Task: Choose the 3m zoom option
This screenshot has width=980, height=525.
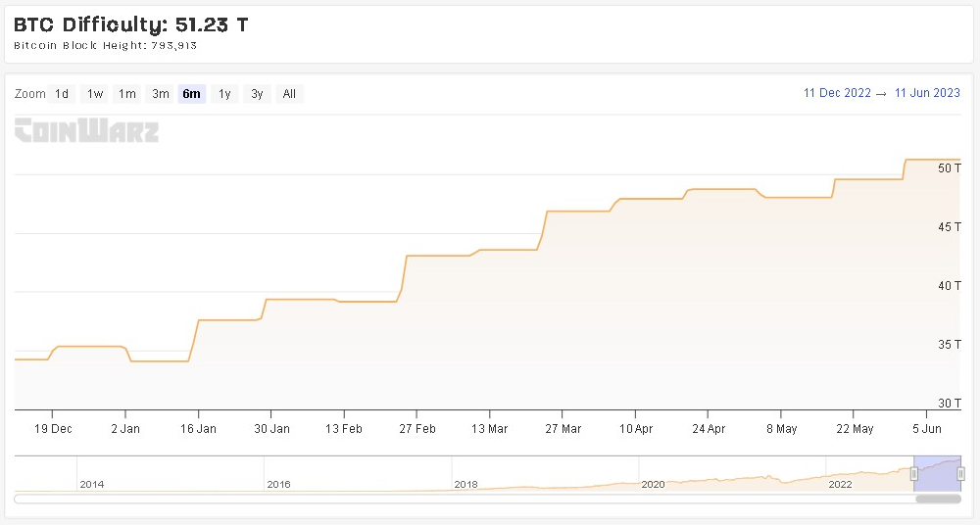Action: point(160,94)
